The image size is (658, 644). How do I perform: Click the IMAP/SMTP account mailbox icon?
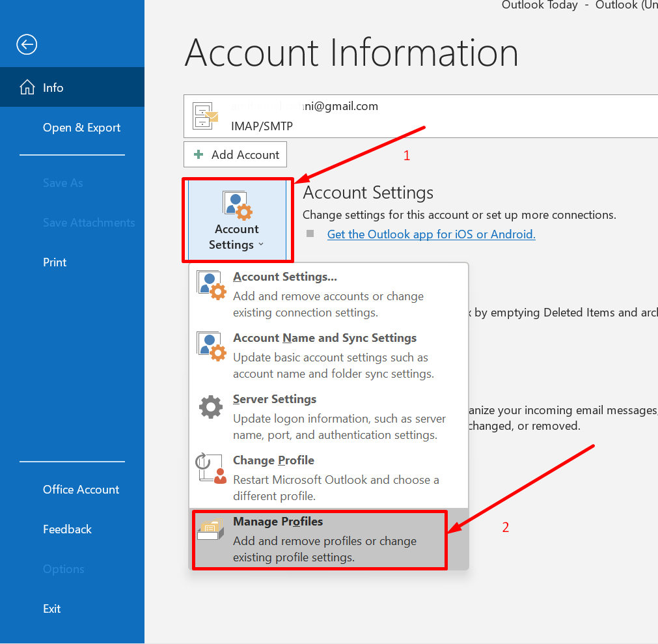tap(205, 116)
